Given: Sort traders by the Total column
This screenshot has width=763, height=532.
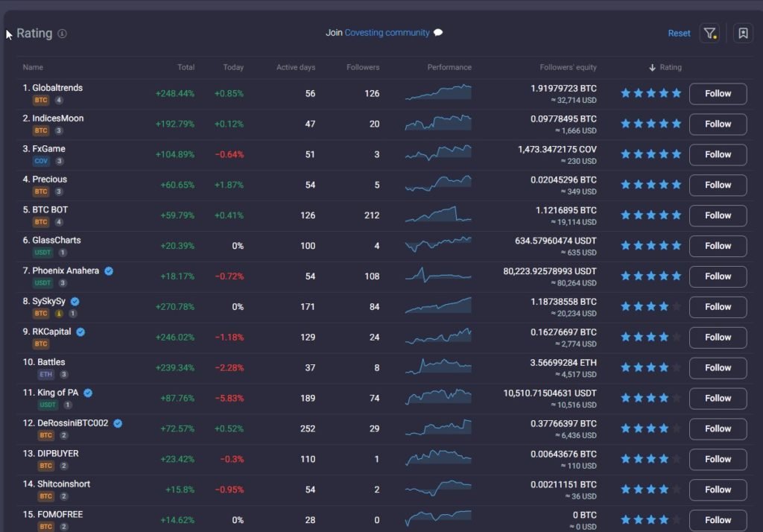Looking at the screenshot, I should pyautogui.click(x=186, y=67).
